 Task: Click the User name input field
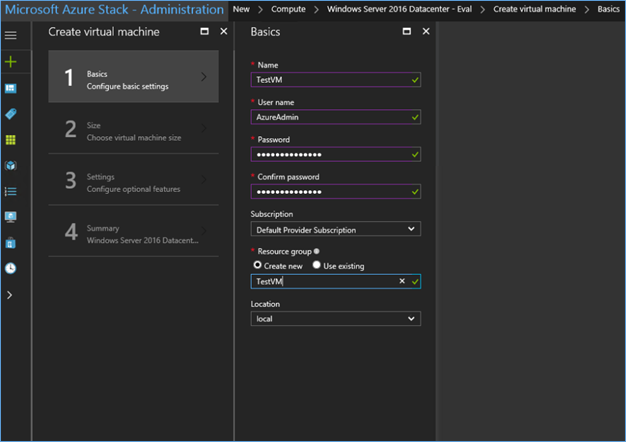[x=335, y=117]
